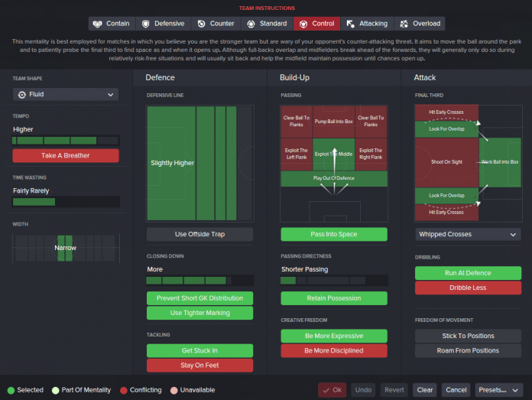Toggle Be More Expressive instruction
Image resolution: width=532 pixels, height=400 pixels.
tap(334, 336)
